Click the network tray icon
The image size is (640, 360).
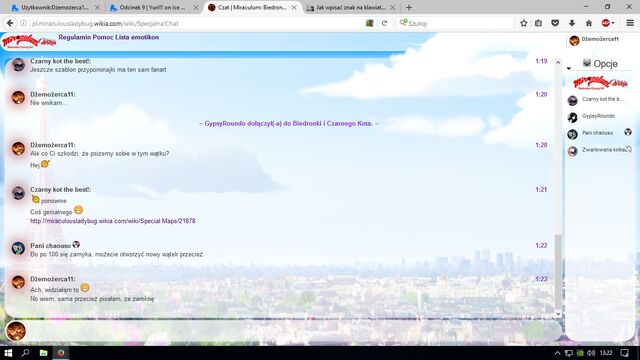[569, 353]
